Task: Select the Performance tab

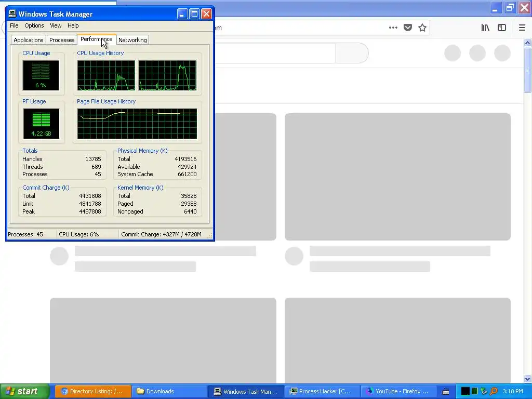Action: click(x=96, y=39)
